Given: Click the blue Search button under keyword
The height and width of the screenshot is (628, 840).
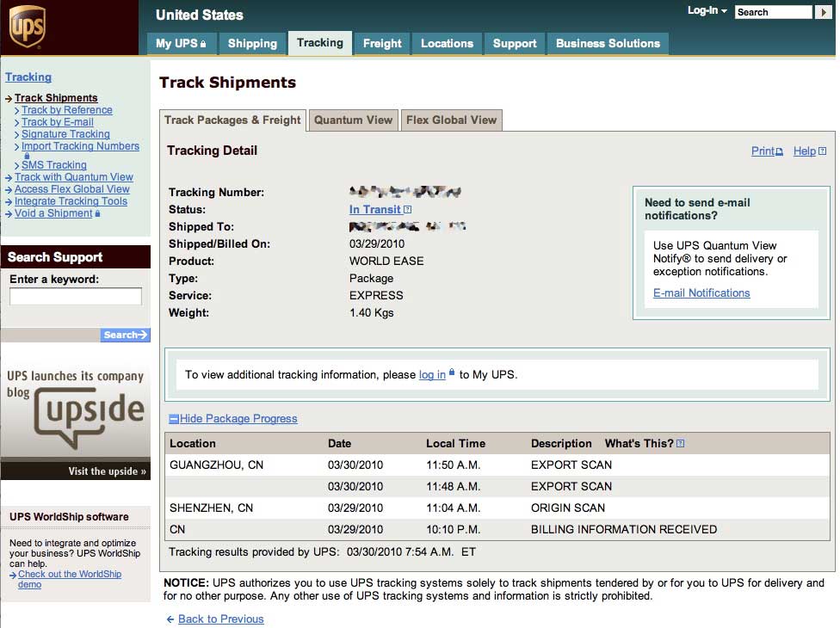Looking at the screenshot, I should click(x=125, y=336).
